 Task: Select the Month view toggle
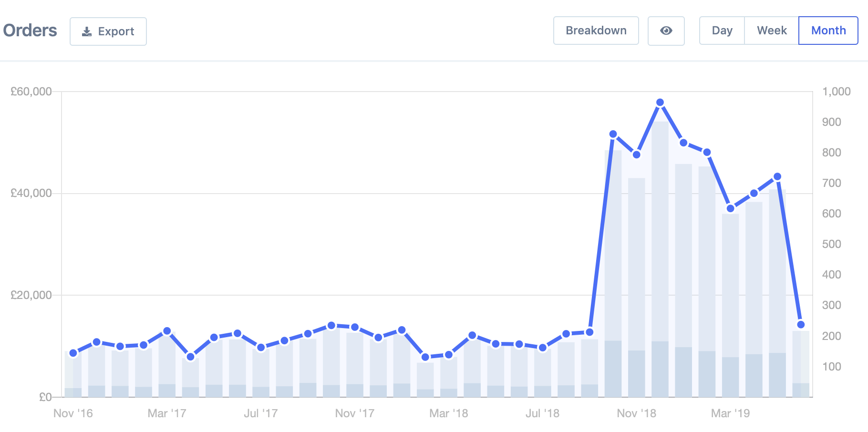click(828, 31)
